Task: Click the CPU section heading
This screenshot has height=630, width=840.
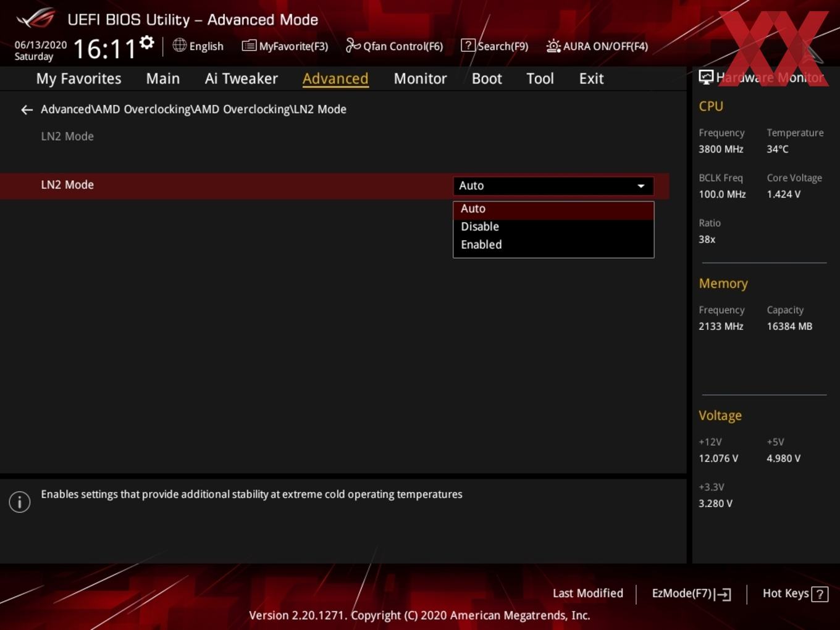Action: pos(711,106)
